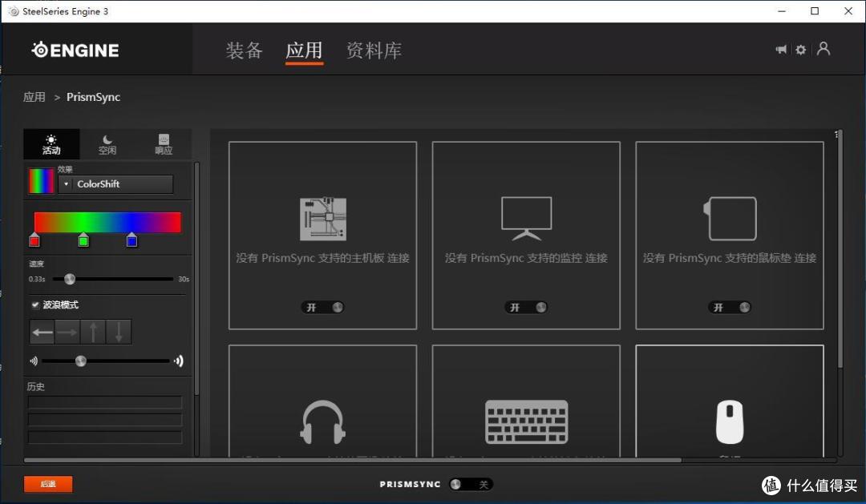Click the wave width slider handle

[81, 361]
